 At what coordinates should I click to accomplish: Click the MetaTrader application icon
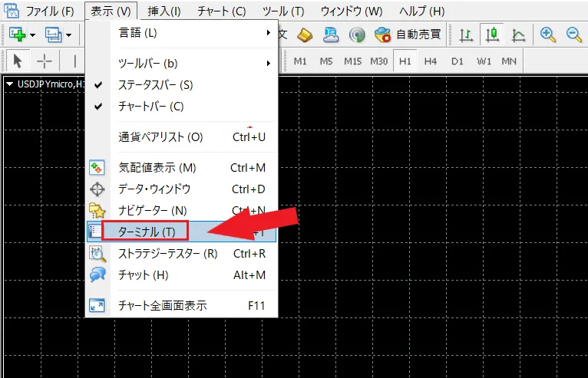click(12, 11)
